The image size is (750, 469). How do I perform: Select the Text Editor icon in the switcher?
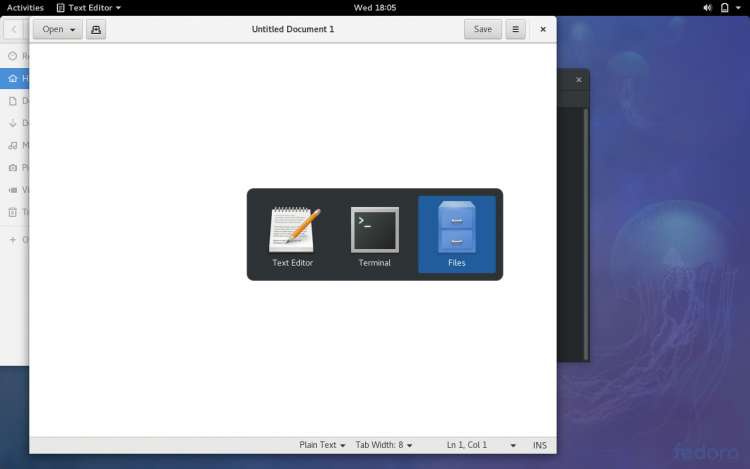point(293,230)
